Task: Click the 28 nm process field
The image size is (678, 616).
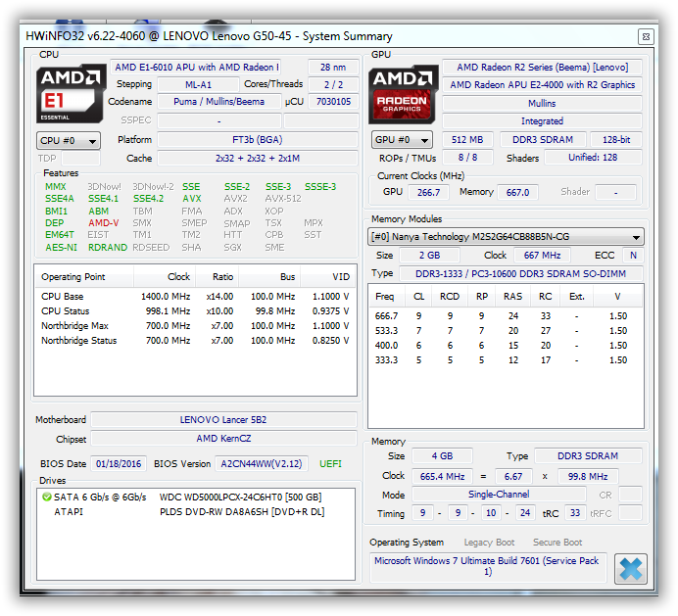Action: (333, 68)
